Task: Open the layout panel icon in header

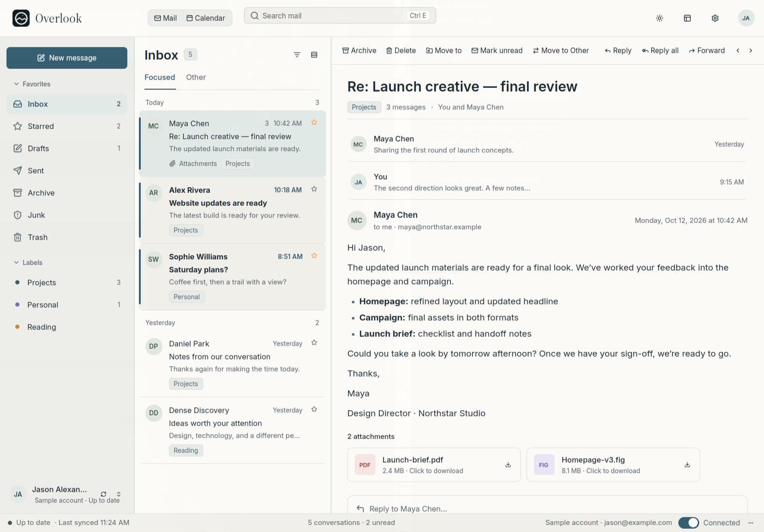Action: pos(687,18)
